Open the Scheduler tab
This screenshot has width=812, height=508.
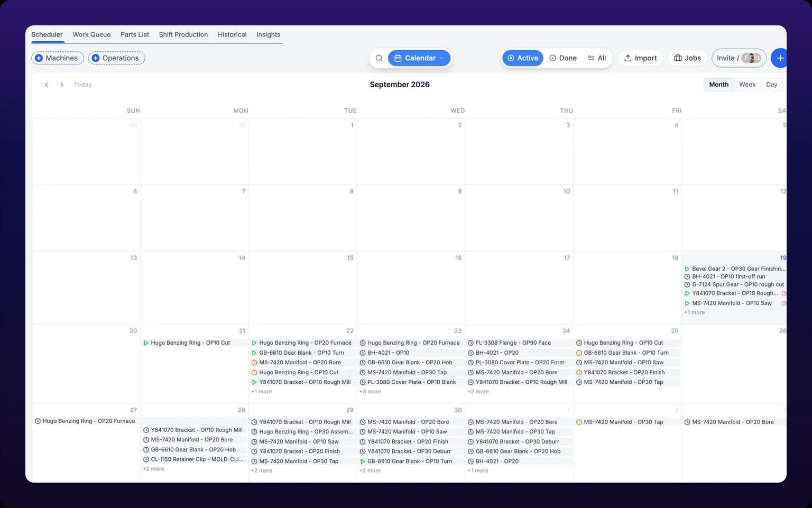(x=47, y=34)
